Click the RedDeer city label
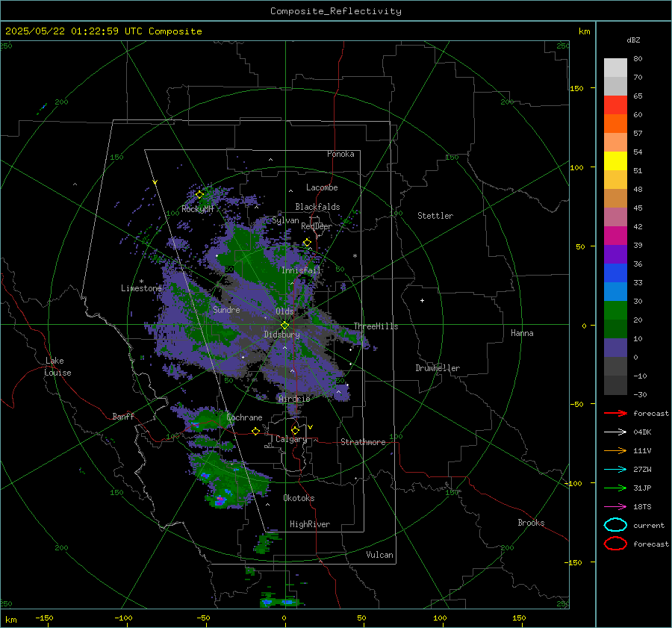This screenshot has width=672, height=628. pyautogui.click(x=317, y=226)
